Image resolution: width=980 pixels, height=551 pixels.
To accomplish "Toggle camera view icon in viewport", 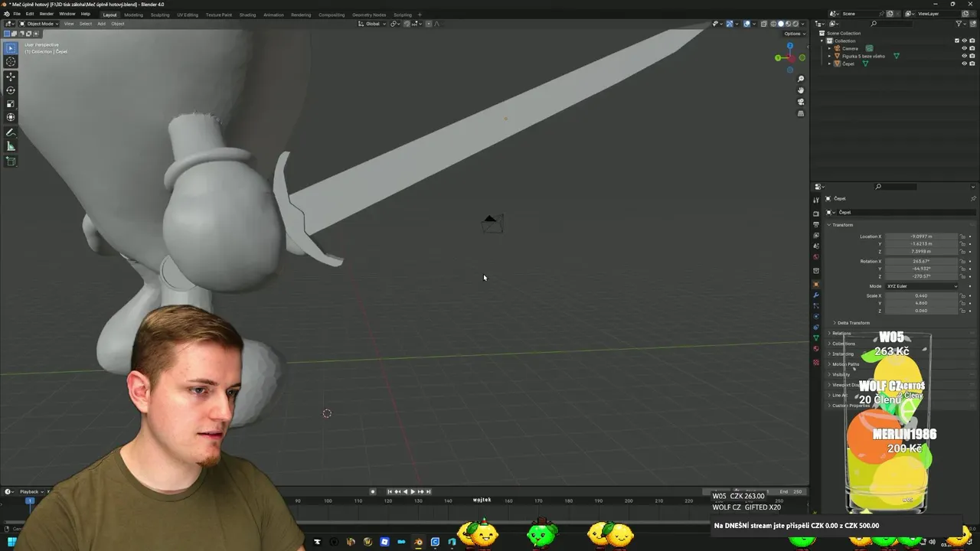I will pos(801,102).
